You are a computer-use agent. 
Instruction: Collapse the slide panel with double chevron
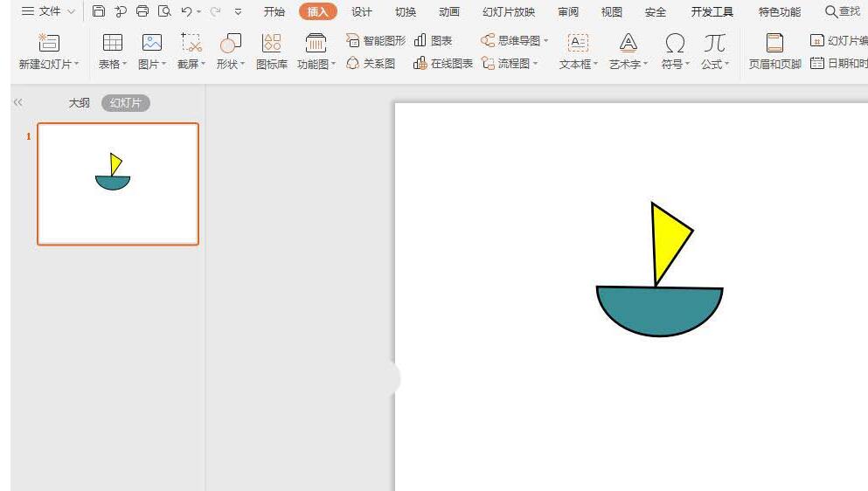click(x=17, y=102)
